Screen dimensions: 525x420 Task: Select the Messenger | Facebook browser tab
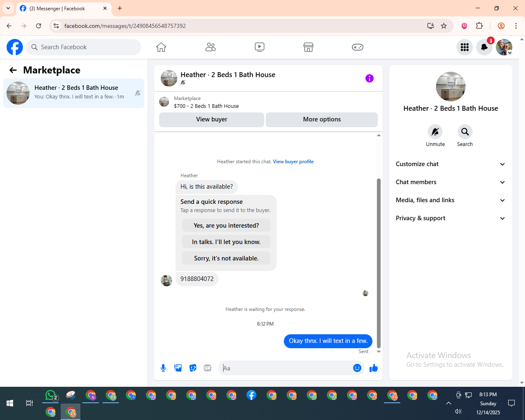(x=64, y=8)
